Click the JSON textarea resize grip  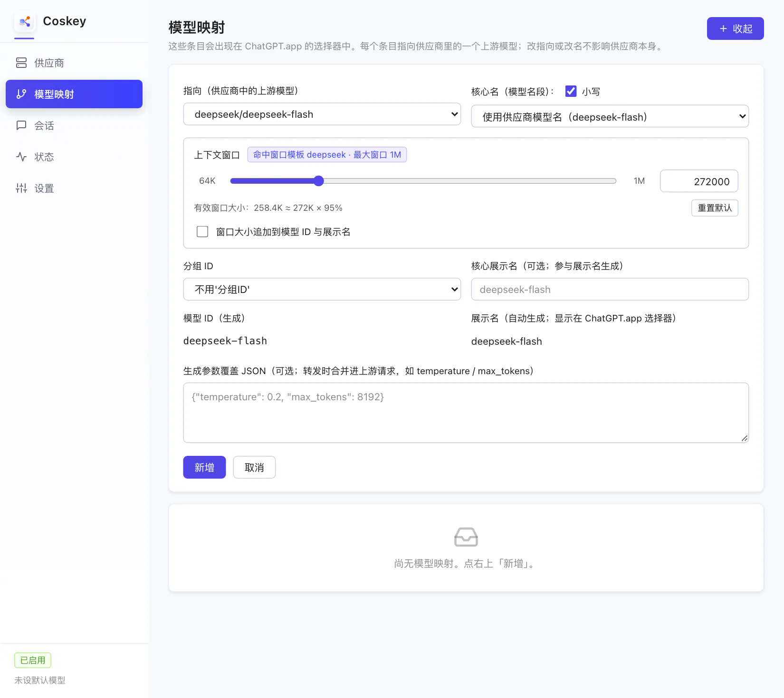pyautogui.click(x=745, y=438)
